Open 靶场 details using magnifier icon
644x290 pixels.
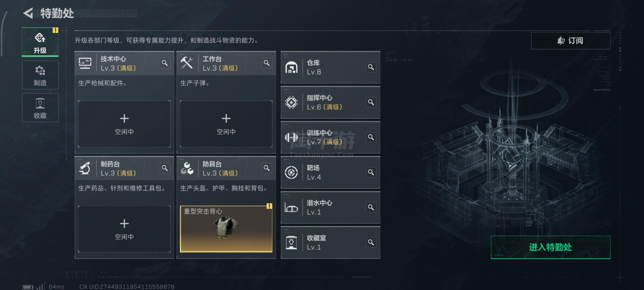click(x=371, y=172)
